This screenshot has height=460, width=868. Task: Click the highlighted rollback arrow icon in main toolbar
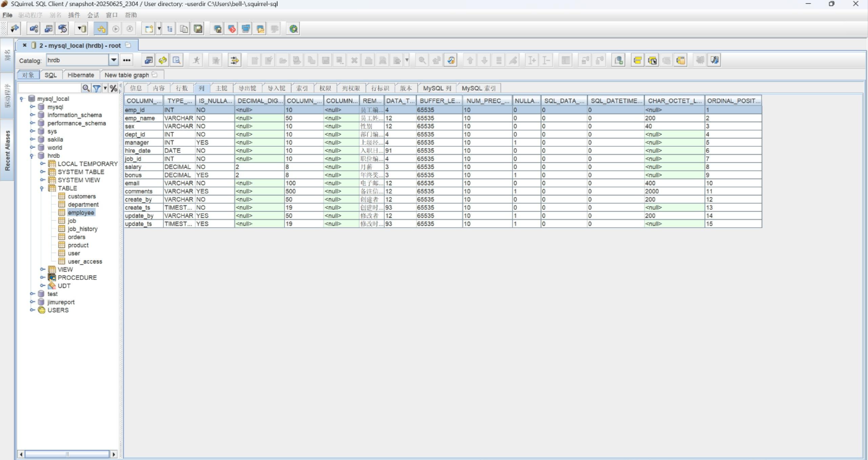click(101, 29)
